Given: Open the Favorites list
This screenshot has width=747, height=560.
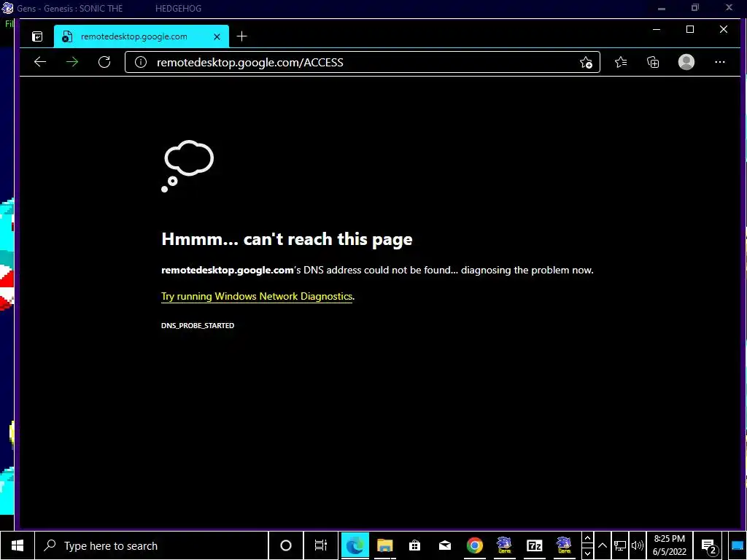Looking at the screenshot, I should coord(621,62).
